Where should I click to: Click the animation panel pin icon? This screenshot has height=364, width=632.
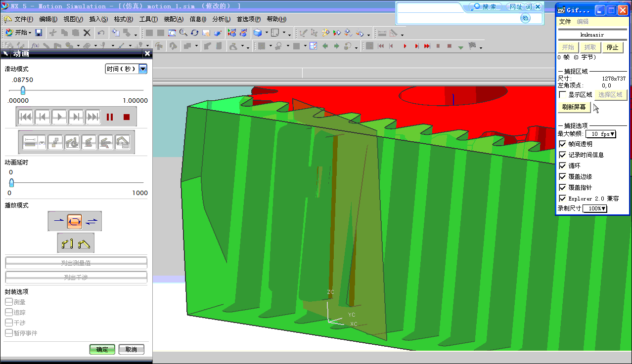pyautogui.click(x=6, y=54)
